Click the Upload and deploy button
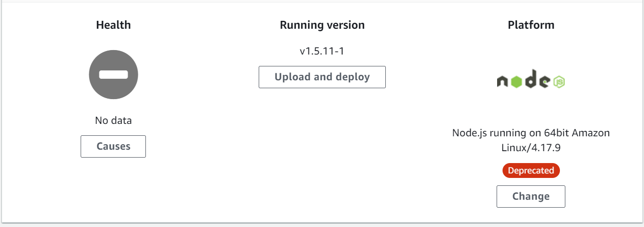This screenshot has height=227, width=644. tap(322, 77)
